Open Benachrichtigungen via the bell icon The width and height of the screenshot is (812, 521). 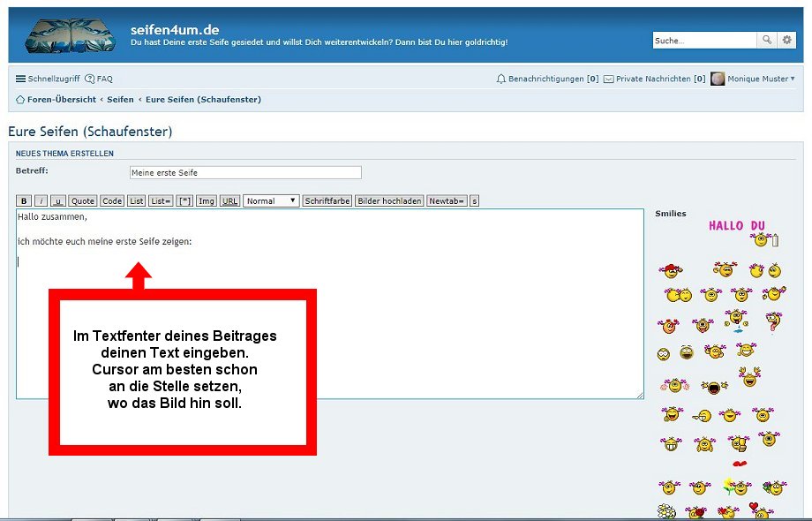[500, 79]
